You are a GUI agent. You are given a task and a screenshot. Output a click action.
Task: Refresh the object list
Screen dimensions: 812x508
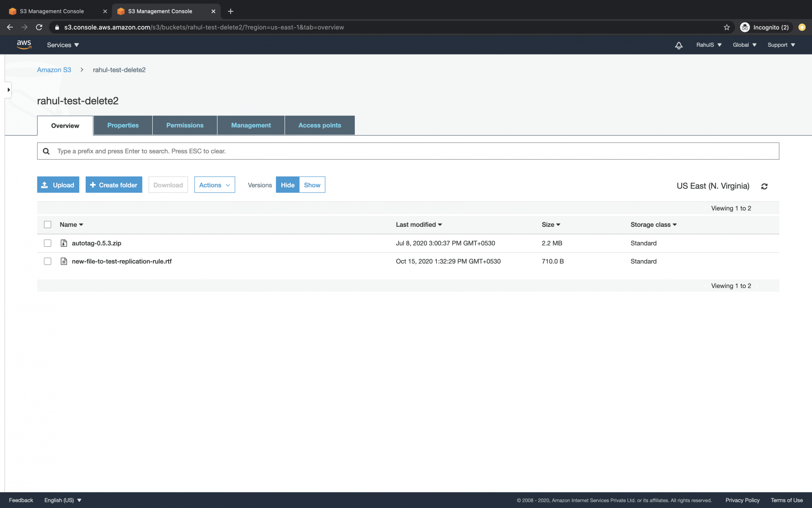pyautogui.click(x=764, y=186)
